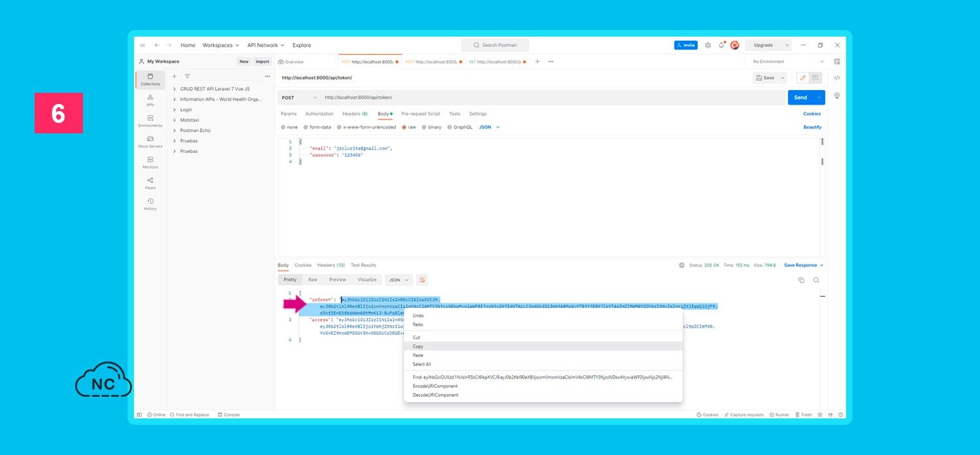Open the Save options arrow
This screenshot has height=455, width=980.
coord(783,78)
